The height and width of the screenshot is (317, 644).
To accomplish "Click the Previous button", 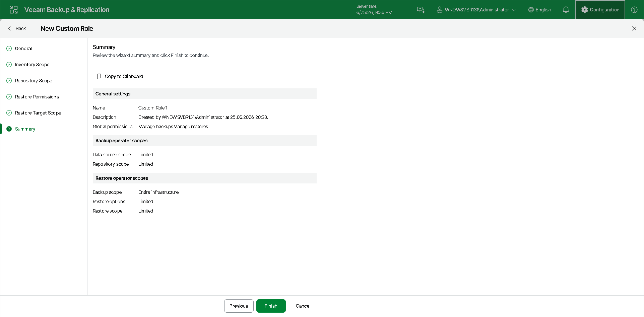I will pyautogui.click(x=239, y=306).
